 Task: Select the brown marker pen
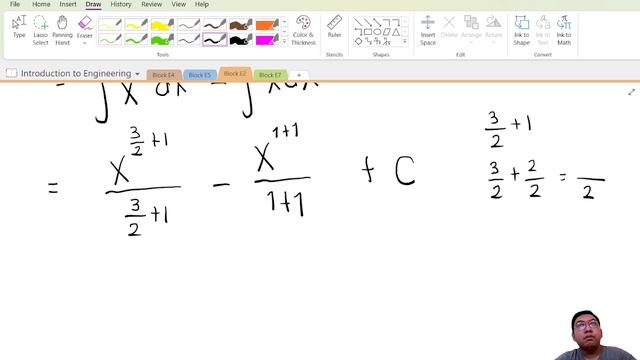pos(241,24)
